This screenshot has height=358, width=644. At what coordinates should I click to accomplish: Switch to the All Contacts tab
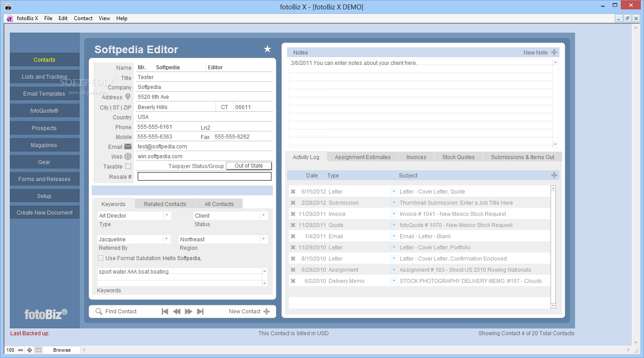point(219,204)
